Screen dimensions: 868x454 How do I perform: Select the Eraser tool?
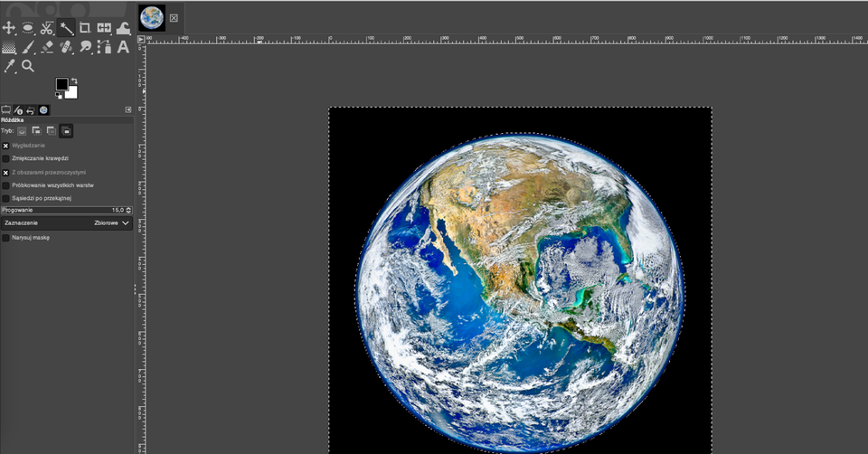pyautogui.click(x=47, y=47)
